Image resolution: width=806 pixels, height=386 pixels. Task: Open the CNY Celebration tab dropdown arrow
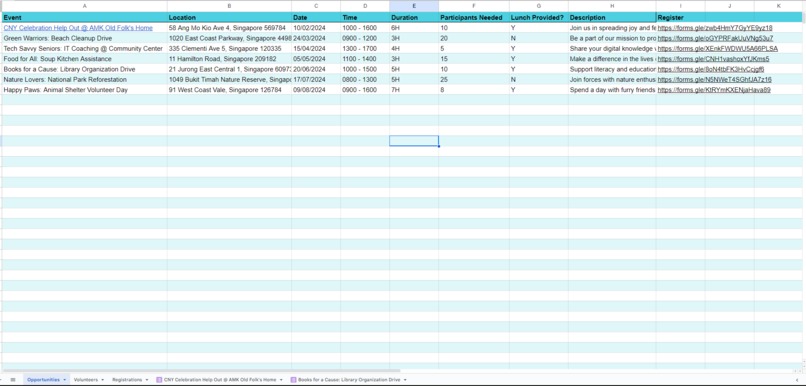[x=281, y=380]
